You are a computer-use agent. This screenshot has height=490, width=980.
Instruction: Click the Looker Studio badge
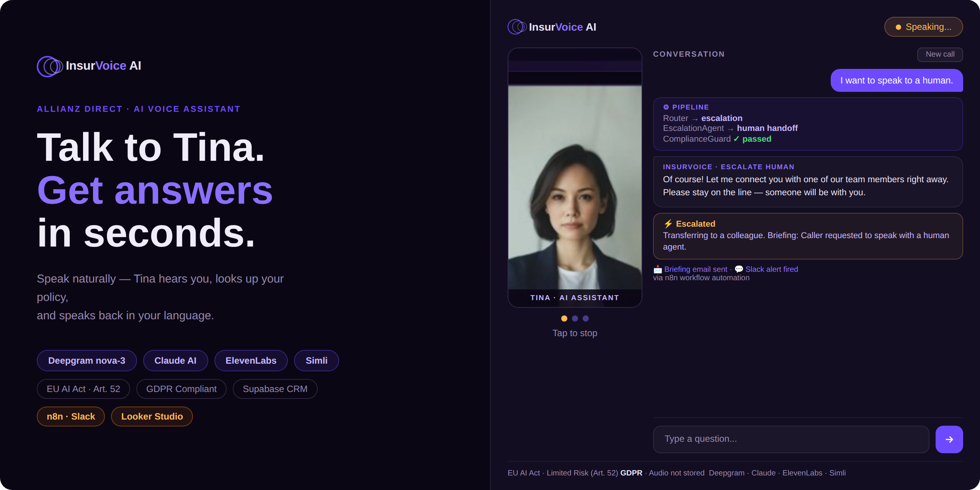pyautogui.click(x=152, y=416)
